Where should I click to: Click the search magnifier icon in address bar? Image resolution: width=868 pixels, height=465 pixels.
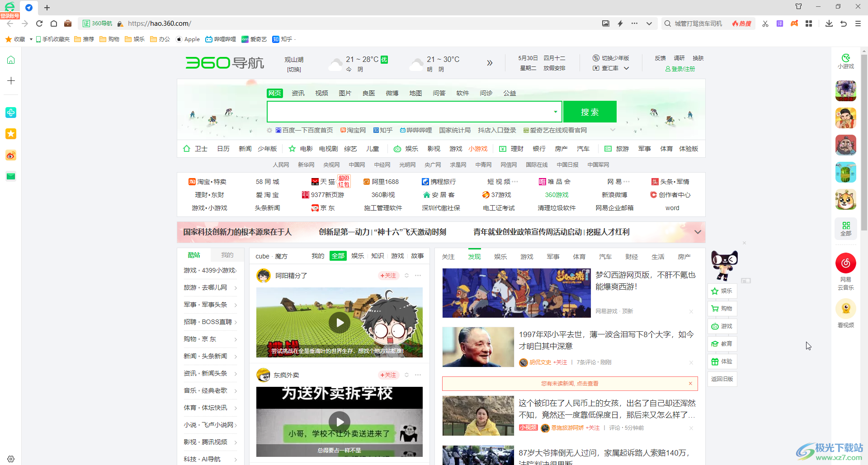[667, 23]
